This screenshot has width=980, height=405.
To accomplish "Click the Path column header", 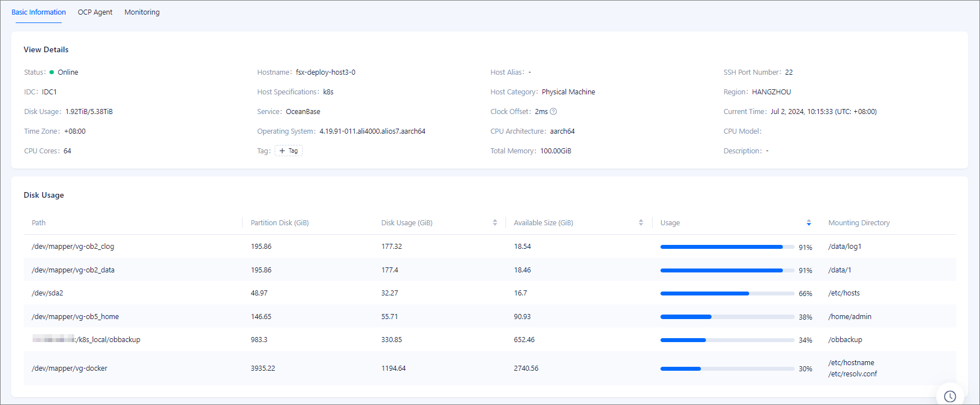I will [x=39, y=223].
